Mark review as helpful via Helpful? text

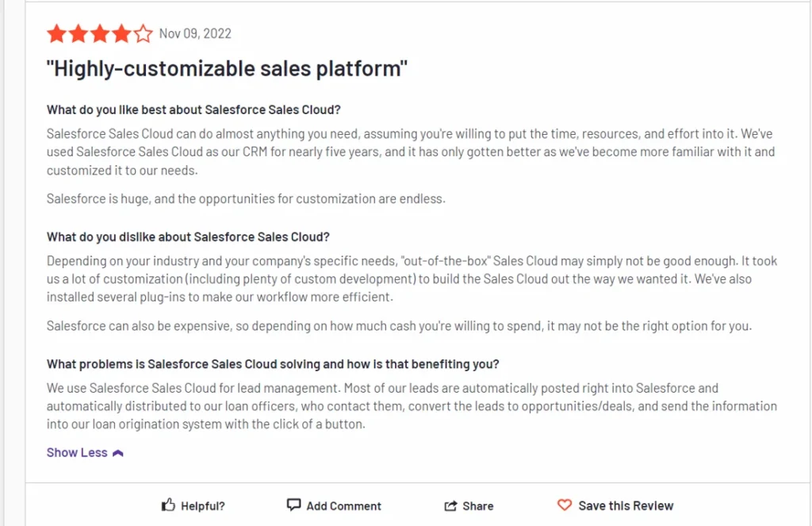(202, 505)
